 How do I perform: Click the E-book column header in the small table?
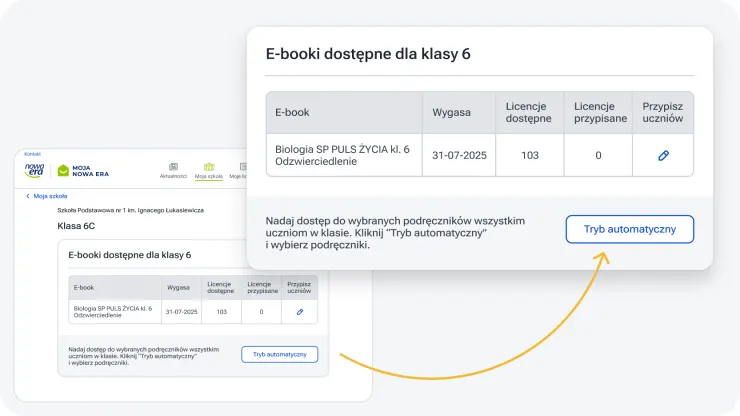pos(83,287)
